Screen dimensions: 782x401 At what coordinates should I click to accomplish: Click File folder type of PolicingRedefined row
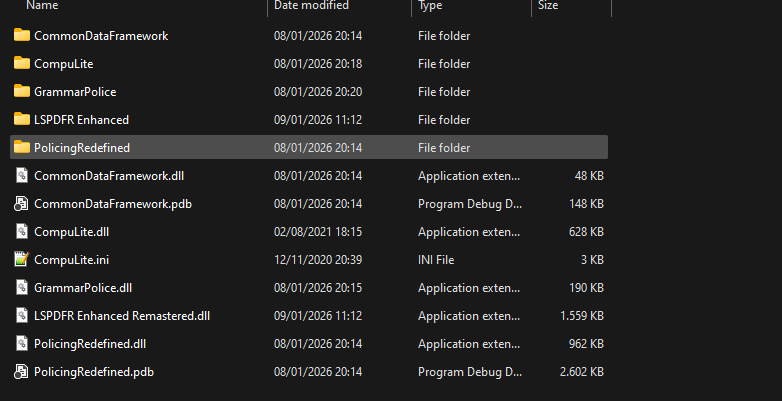coord(444,148)
